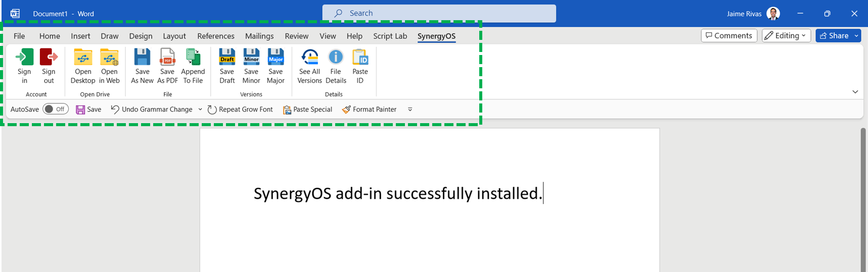Open the File tab
The width and height of the screenshot is (868, 272).
pyautogui.click(x=19, y=36)
